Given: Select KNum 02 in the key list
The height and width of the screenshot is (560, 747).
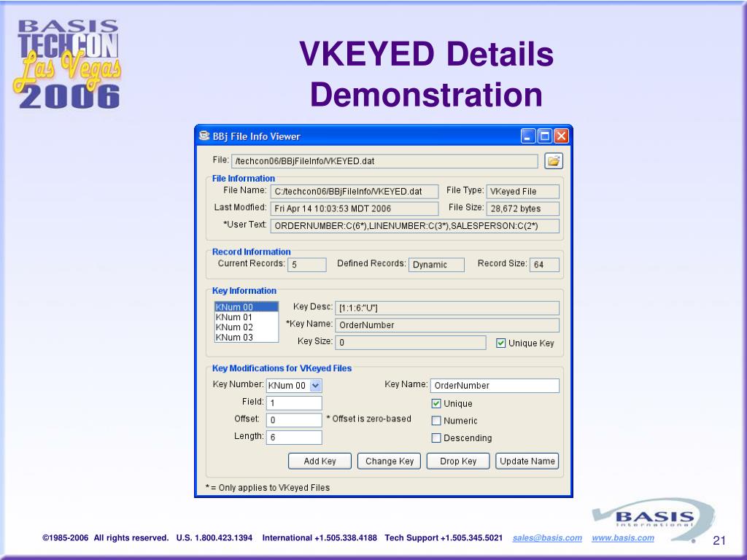Looking at the screenshot, I should point(247,327).
